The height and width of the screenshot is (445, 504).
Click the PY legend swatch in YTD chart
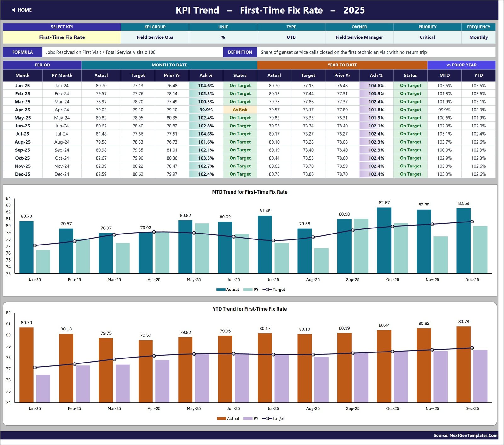(248, 419)
